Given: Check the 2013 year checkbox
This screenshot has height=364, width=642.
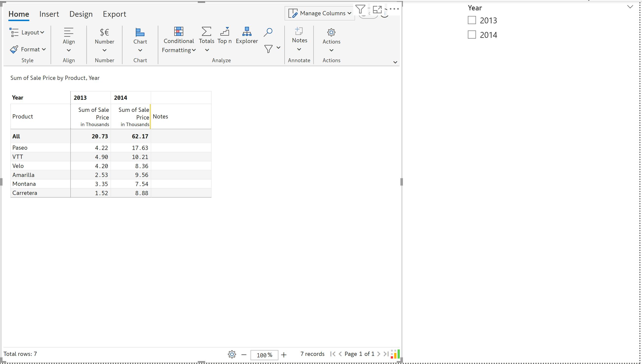Looking at the screenshot, I should point(472,20).
